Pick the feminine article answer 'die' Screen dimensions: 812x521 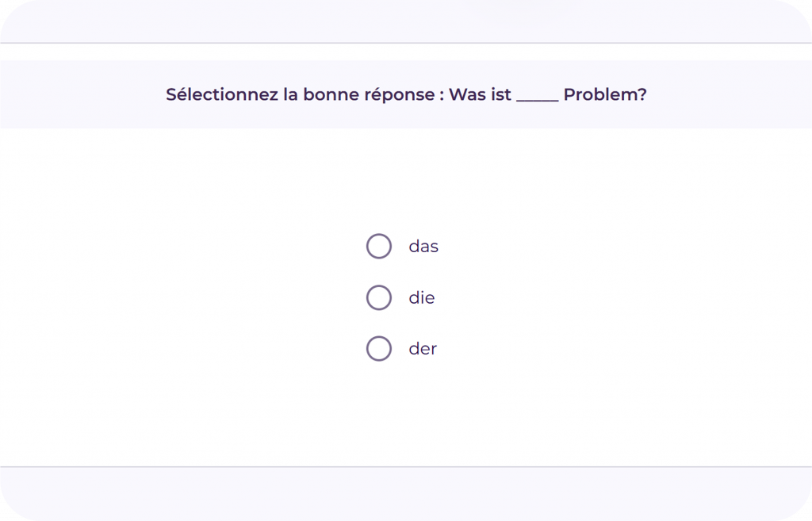pos(379,297)
